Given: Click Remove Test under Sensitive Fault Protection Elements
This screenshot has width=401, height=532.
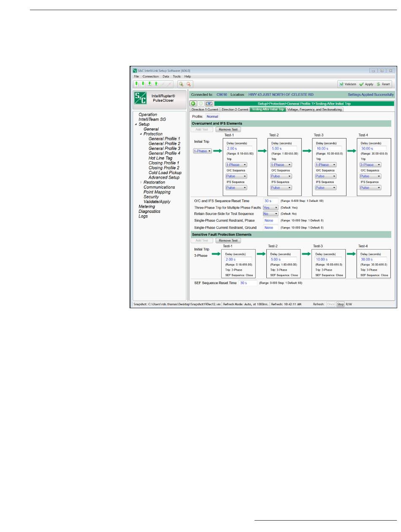Looking at the screenshot, I should click(228, 240).
